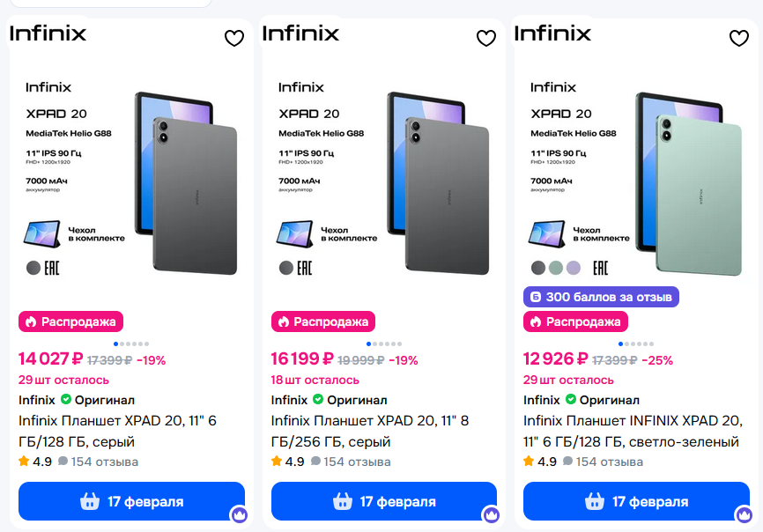Add the 14 027 ₽ tablet to favorites
Image resolution: width=763 pixels, height=532 pixels.
[x=233, y=38]
